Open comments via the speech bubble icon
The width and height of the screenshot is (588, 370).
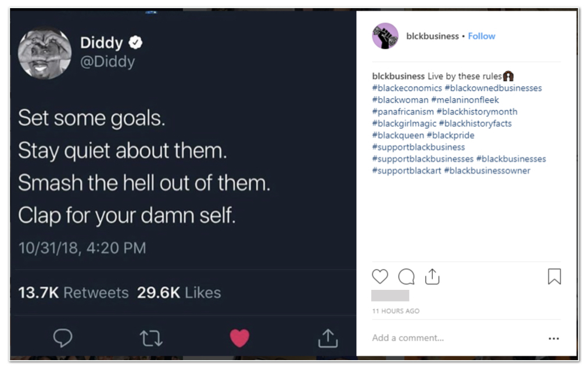406,276
